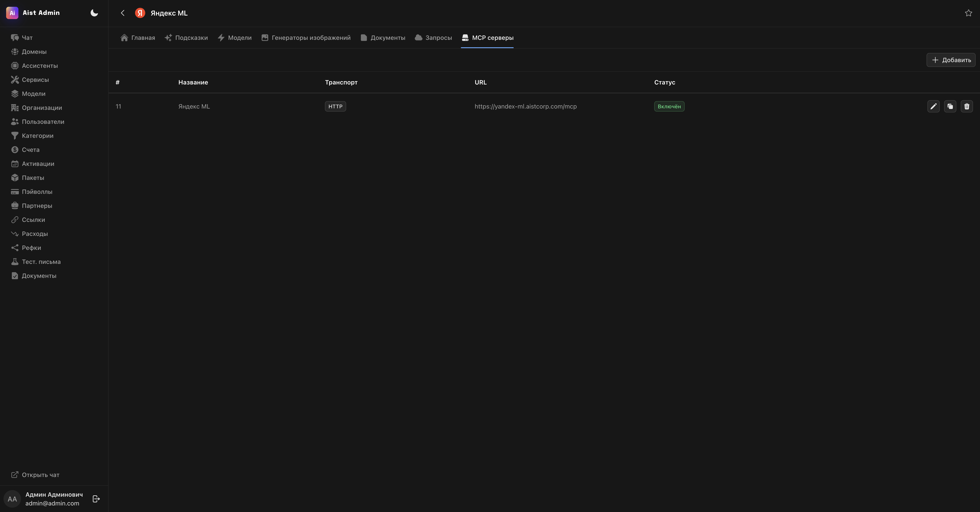
Task: Switch to the Подсказки tab
Action: click(x=186, y=38)
